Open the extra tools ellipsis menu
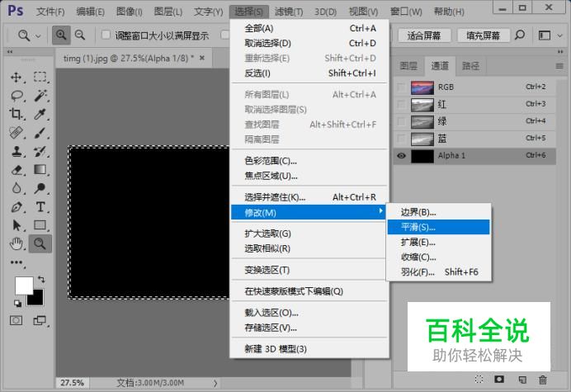 click(17, 262)
